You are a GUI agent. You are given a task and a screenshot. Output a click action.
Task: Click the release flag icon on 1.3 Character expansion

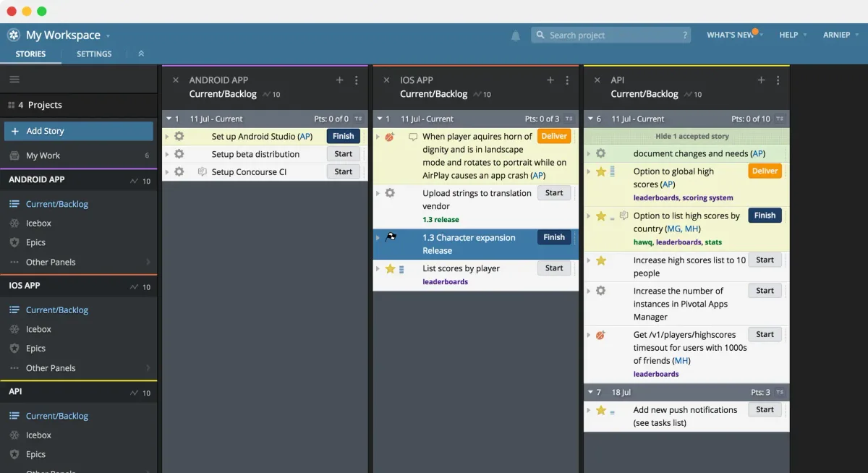pos(390,237)
